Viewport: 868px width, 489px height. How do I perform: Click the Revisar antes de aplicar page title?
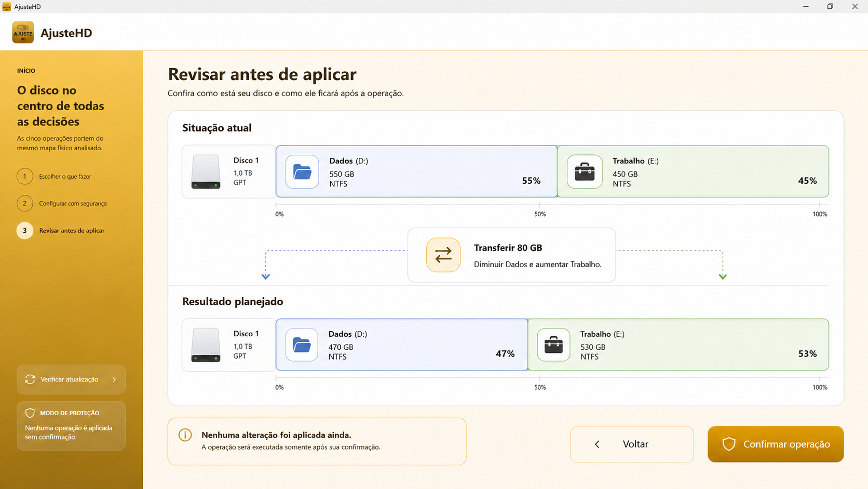tap(262, 74)
